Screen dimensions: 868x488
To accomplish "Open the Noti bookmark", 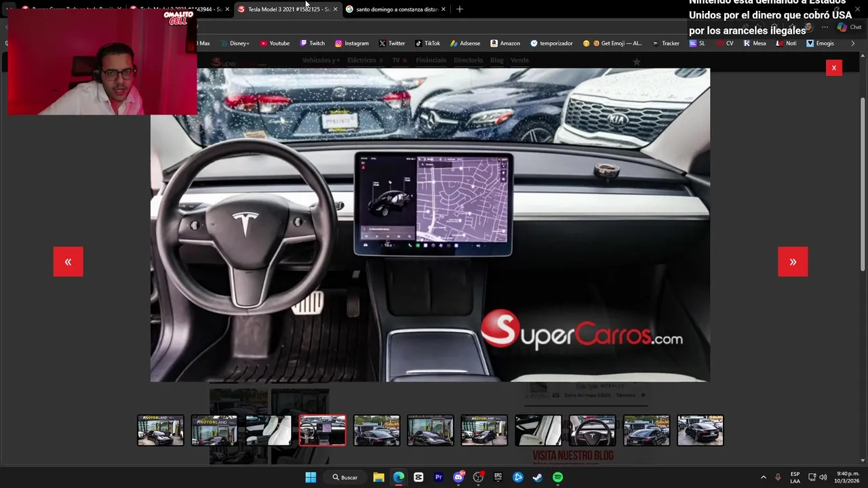I will (x=787, y=43).
